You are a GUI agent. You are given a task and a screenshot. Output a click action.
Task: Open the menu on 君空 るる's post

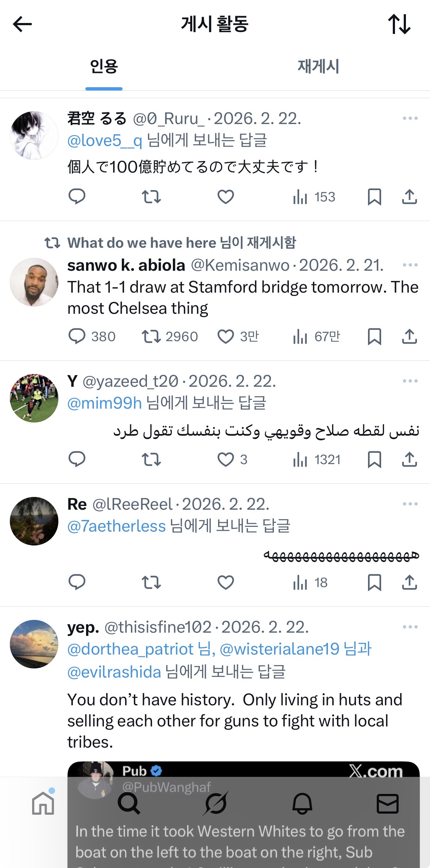(410, 117)
